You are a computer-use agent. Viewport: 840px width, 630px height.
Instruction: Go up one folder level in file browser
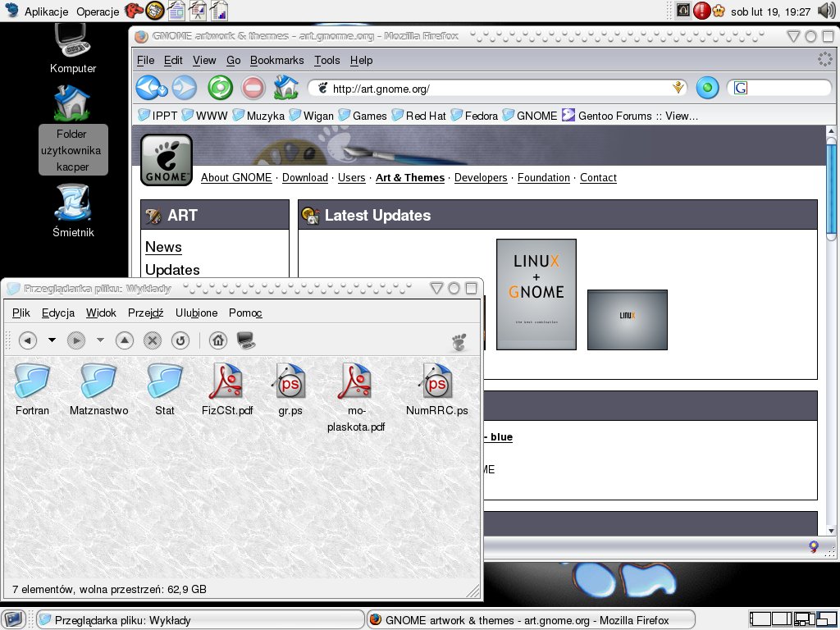click(125, 340)
